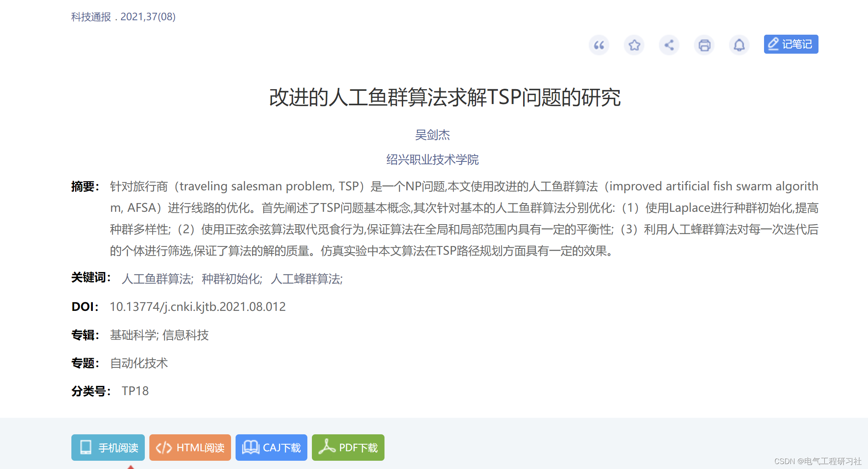
Task: Click the star to favorite this article
Action: pos(634,45)
